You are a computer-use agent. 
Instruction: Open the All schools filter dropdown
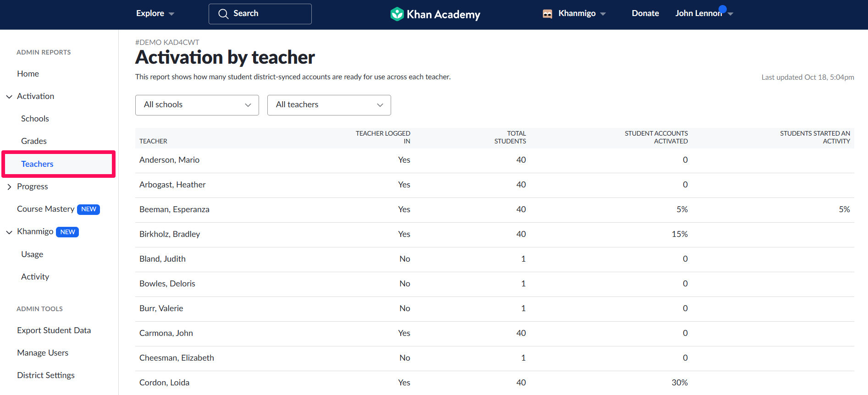pos(197,105)
